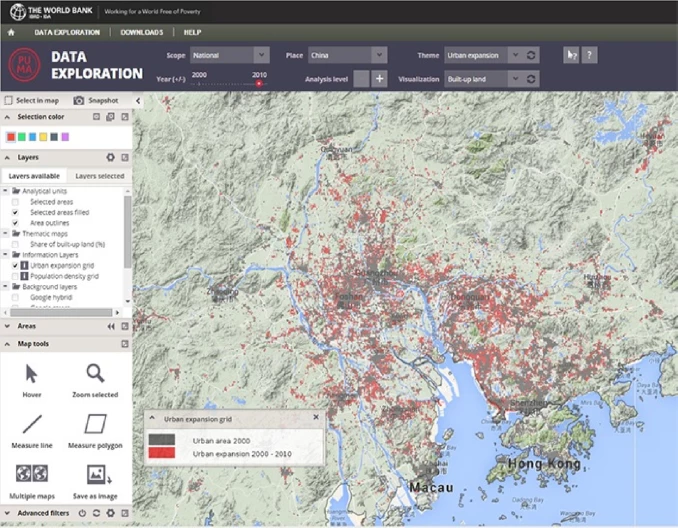678x528 pixels.
Task: Toggle Advanced filters power icon
Action: [x=82, y=513]
